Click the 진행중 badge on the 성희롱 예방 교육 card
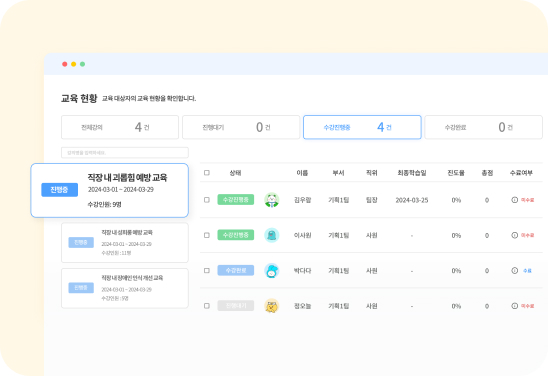This screenshot has height=376, width=548. [x=81, y=243]
